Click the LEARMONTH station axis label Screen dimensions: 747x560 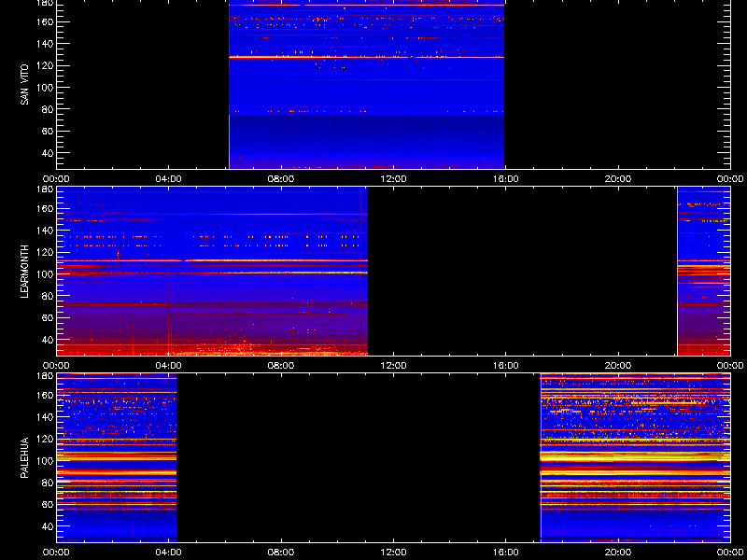pyautogui.click(x=25, y=272)
